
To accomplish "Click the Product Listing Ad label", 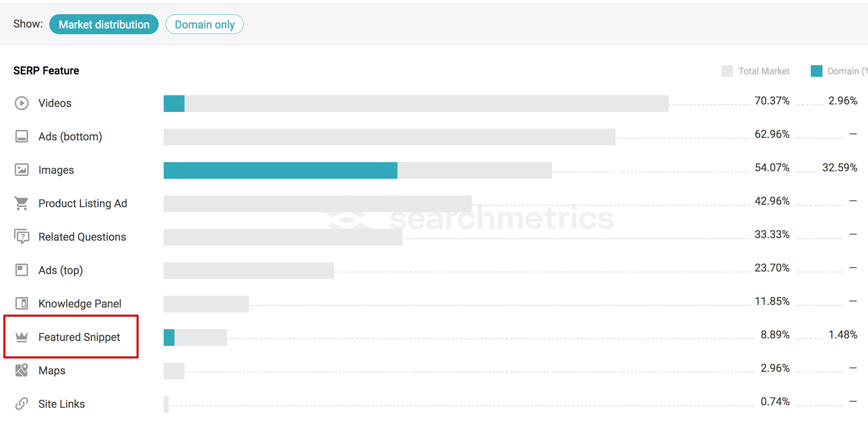I will 83,203.
